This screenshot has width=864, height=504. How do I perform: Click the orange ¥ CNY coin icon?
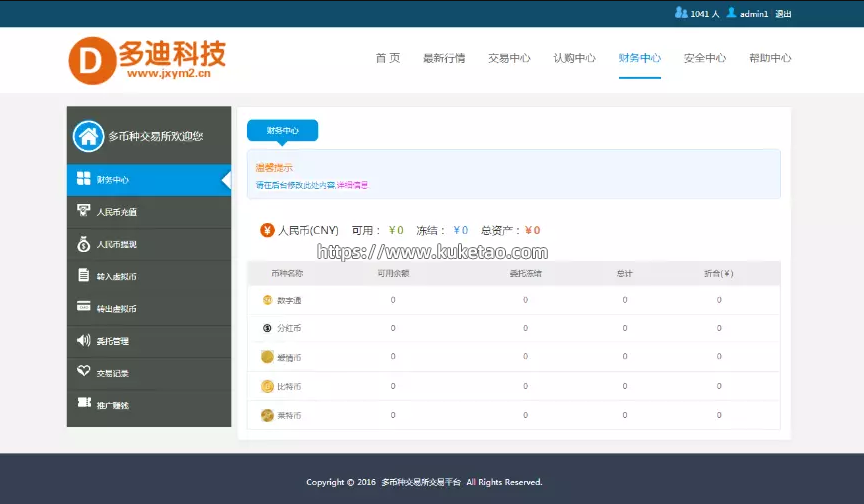point(267,230)
